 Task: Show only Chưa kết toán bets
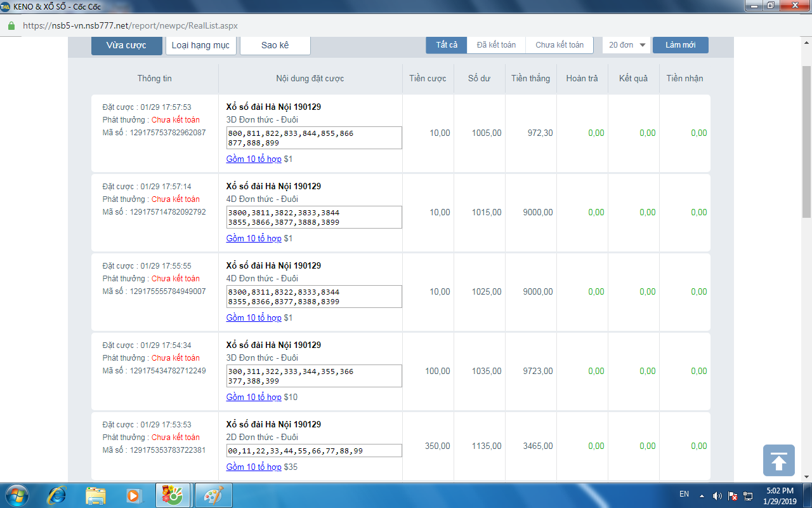pos(559,45)
